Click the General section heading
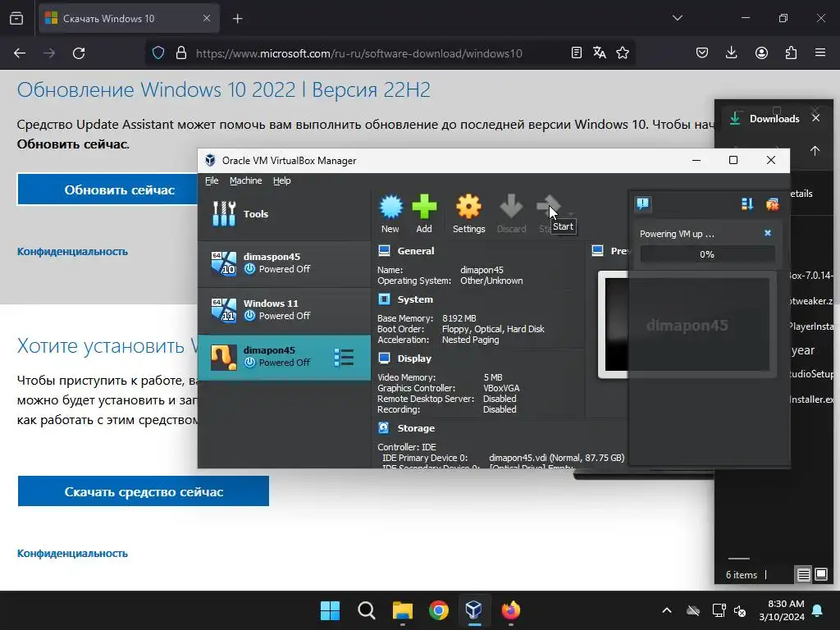This screenshot has width=840, height=630. click(415, 251)
